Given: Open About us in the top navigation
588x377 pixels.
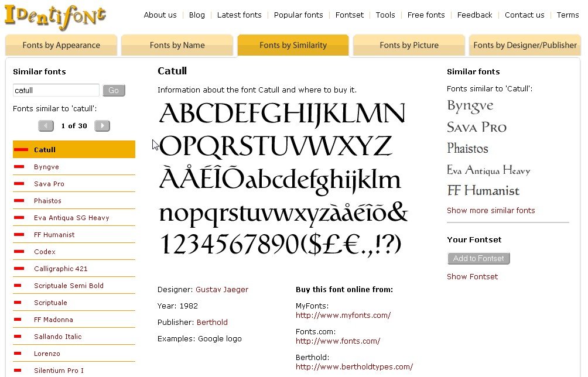Looking at the screenshot, I should point(160,15).
